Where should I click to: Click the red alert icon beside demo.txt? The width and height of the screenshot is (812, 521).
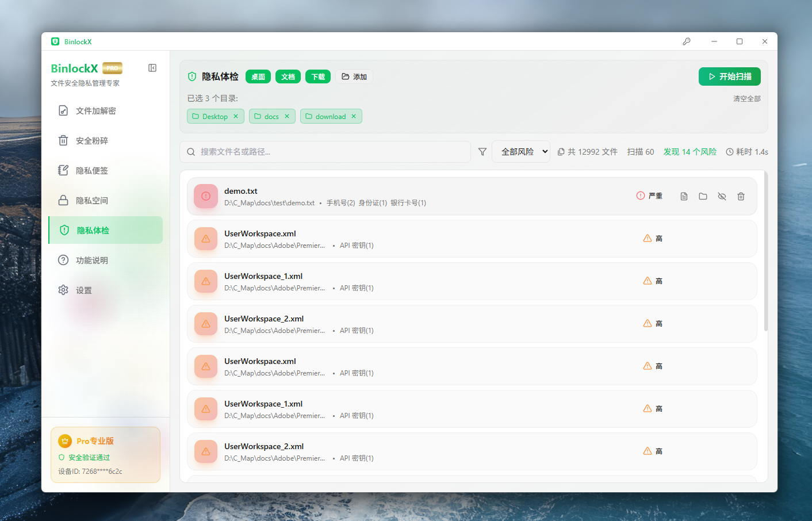[206, 196]
